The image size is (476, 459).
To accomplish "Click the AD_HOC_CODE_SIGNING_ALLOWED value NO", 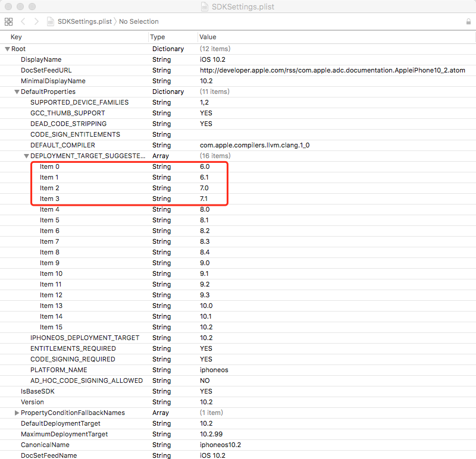I will click(x=205, y=381).
